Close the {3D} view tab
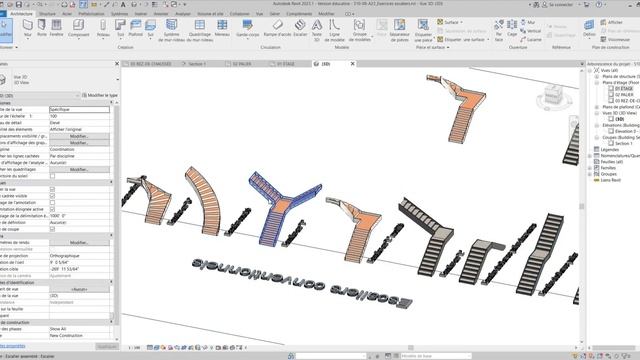Viewport: 640px width, 360px height. (x=353, y=64)
